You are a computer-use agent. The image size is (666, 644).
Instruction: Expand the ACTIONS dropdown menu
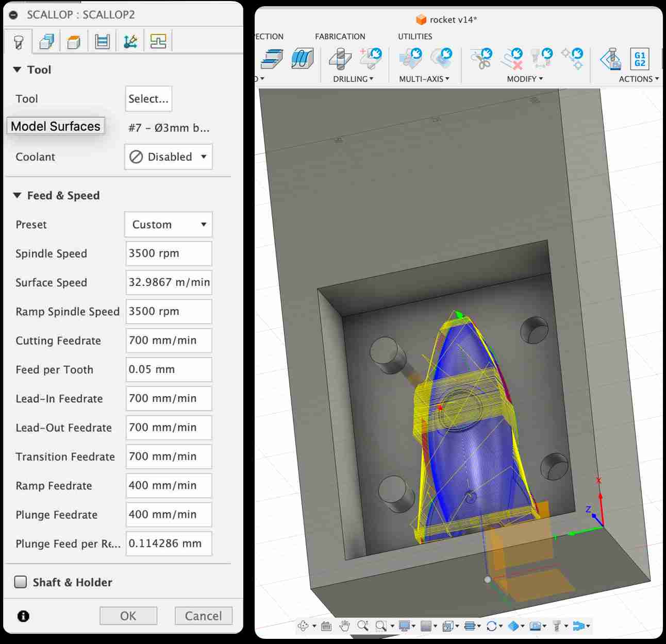(x=639, y=79)
